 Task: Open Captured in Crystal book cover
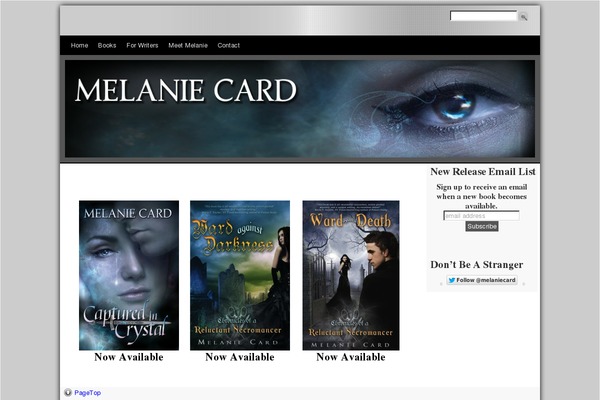point(129,275)
